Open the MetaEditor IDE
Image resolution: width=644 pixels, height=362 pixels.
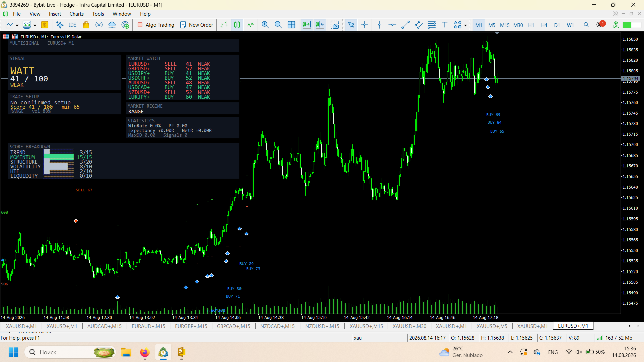(x=73, y=25)
